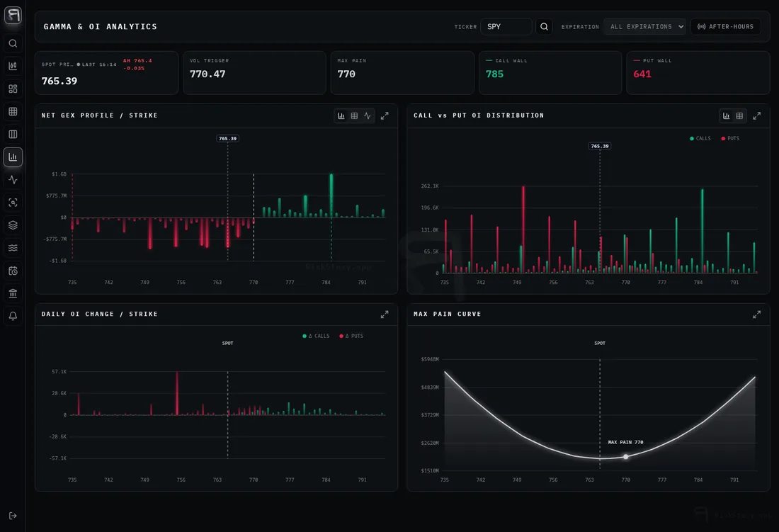
Task: Open the layers stack sidebar icon
Action: pyautogui.click(x=13, y=225)
